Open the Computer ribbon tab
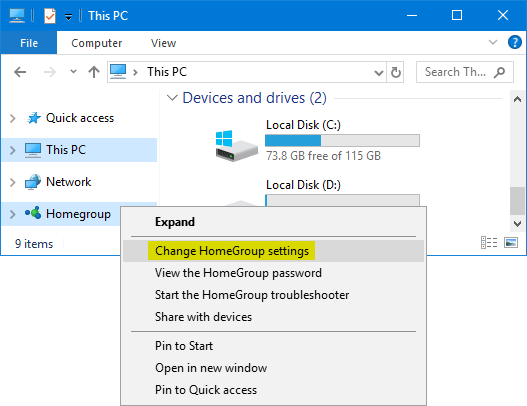 pos(96,43)
